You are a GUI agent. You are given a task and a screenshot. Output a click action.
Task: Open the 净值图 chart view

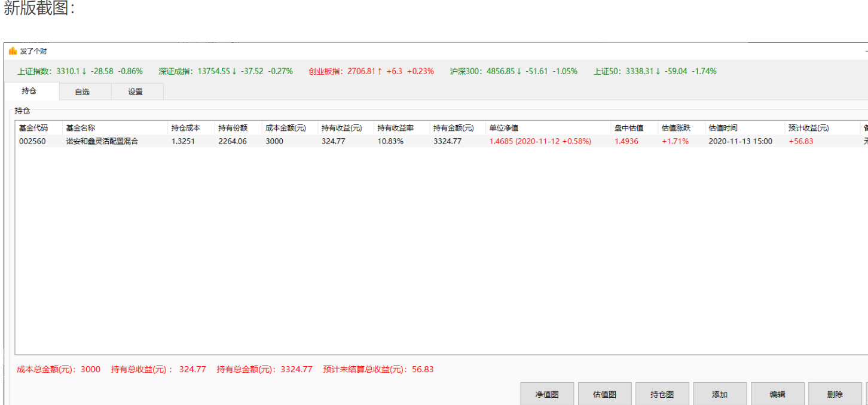click(x=546, y=394)
